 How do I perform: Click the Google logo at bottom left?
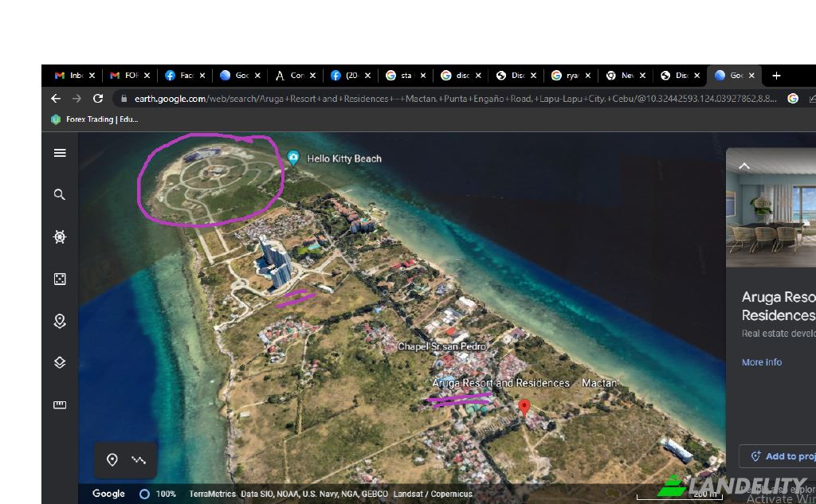point(108,494)
